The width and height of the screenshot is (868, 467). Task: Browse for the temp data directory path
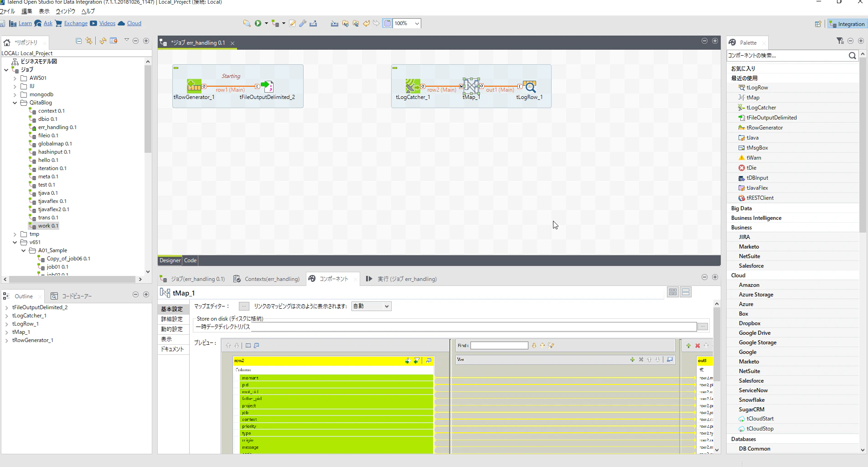coord(703,327)
